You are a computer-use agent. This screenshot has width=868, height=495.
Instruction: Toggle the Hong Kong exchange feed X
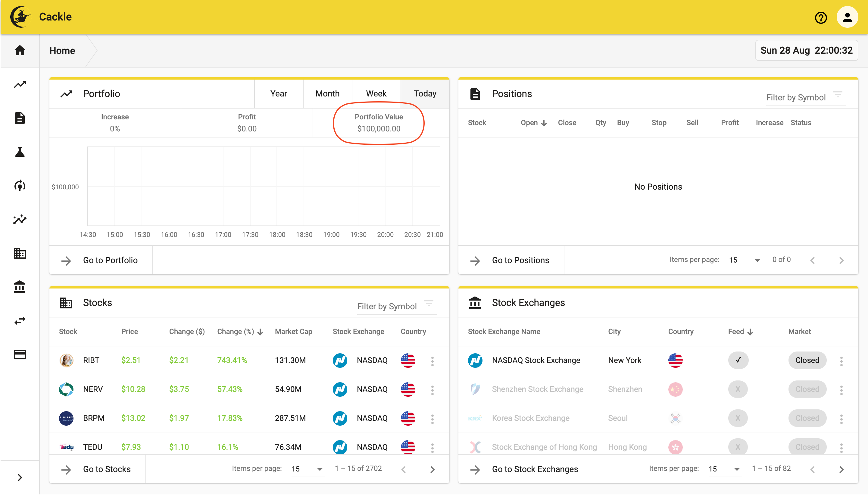(738, 447)
